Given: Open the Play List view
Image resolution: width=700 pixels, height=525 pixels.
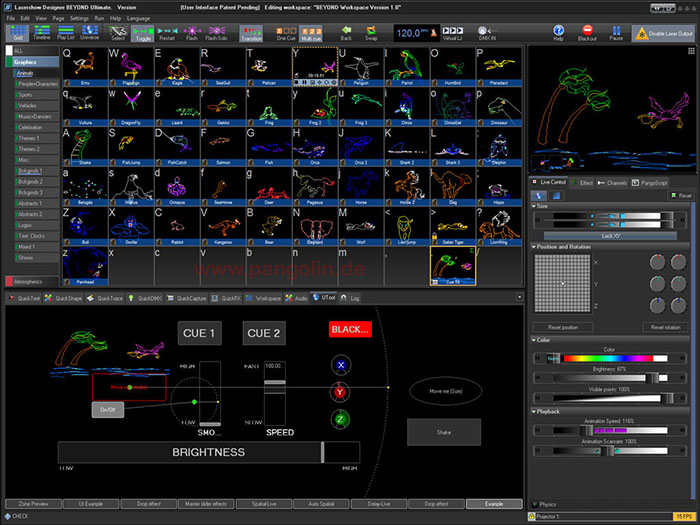Looking at the screenshot, I should 66,33.
